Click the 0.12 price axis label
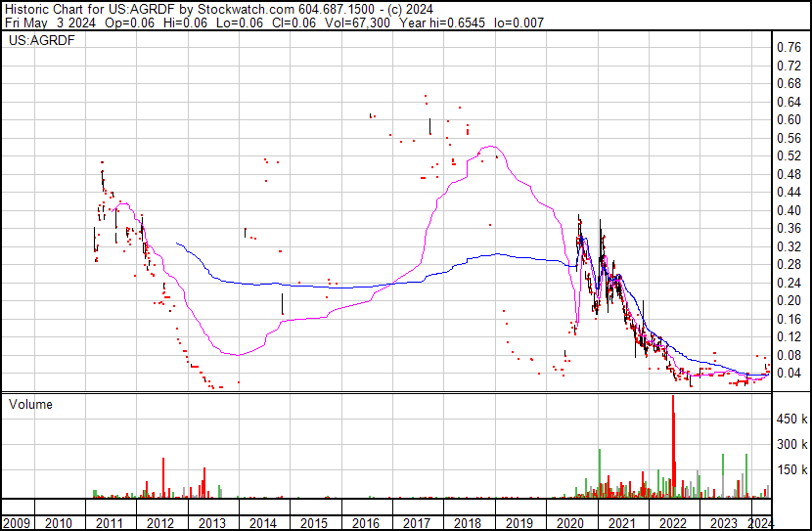The image size is (812, 531). pos(789,337)
